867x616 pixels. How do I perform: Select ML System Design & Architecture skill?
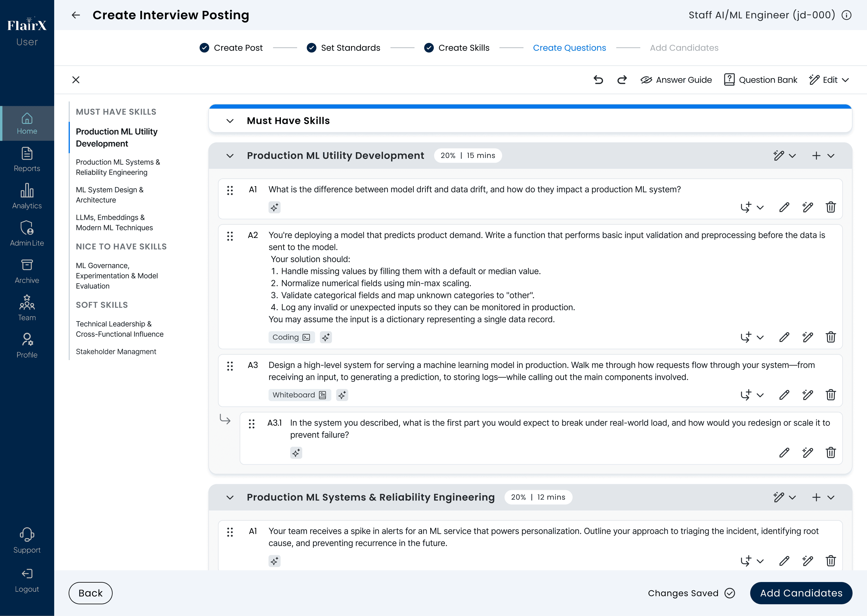(x=110, y=195)
